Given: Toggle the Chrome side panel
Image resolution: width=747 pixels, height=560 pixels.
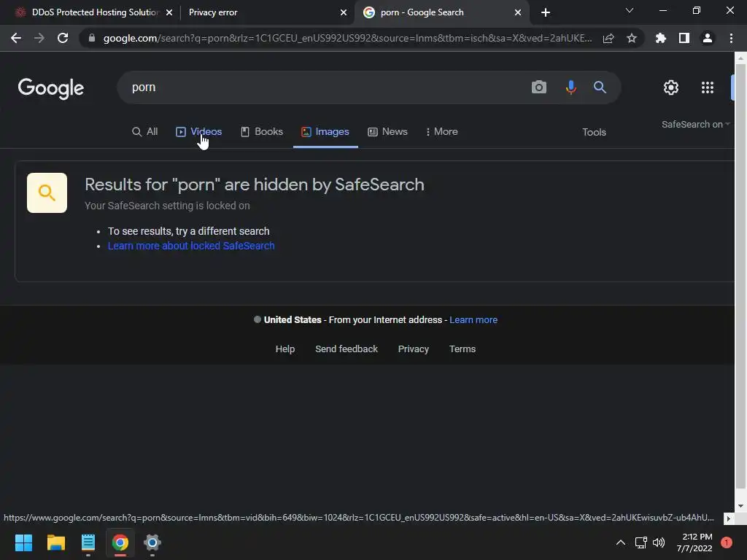Looking at the screenshot, I should pos(684,38).
